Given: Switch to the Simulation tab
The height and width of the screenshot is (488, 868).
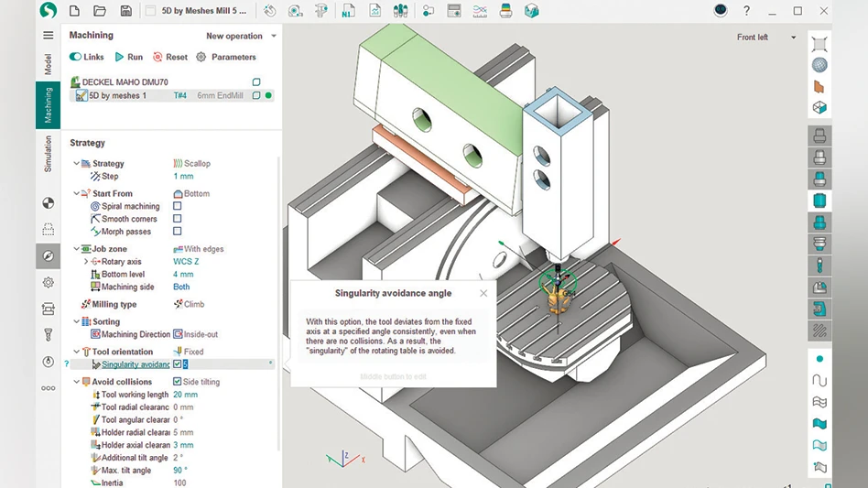Looking at the screenshot, I should coord(49,154).
